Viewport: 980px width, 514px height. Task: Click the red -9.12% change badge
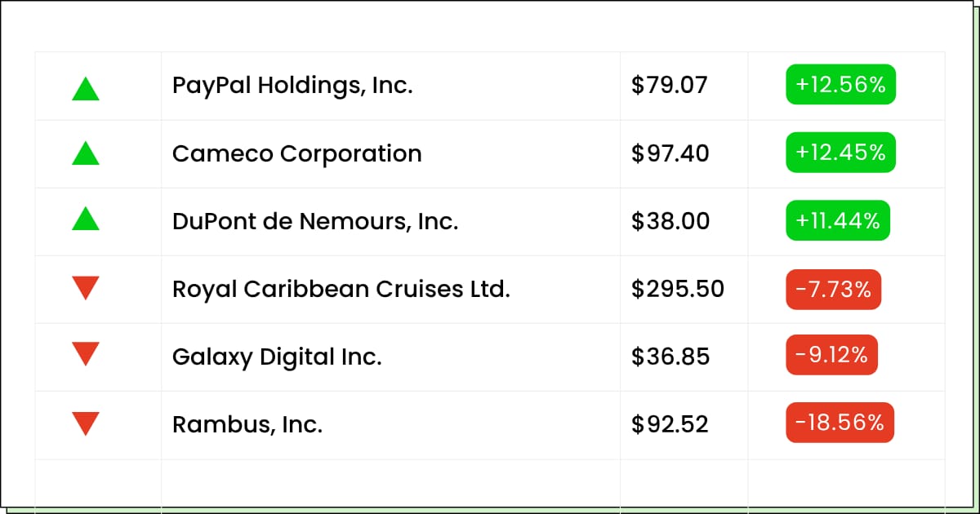tap(832, 355)
